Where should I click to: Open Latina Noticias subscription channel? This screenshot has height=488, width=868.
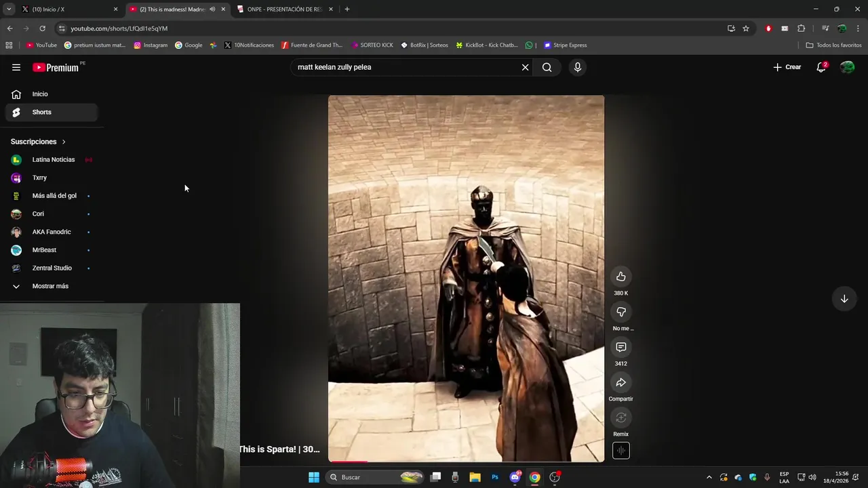(x=52, y=160)
